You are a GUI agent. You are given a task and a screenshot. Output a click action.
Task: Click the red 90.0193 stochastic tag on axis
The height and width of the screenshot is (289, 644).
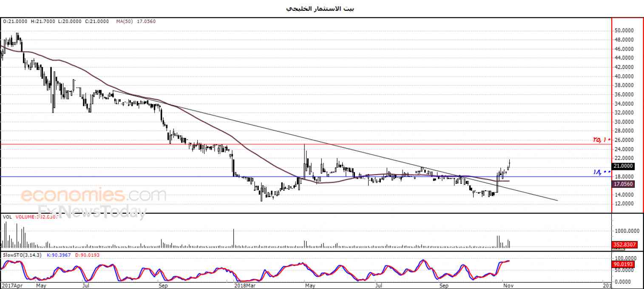tap(623, 264)
